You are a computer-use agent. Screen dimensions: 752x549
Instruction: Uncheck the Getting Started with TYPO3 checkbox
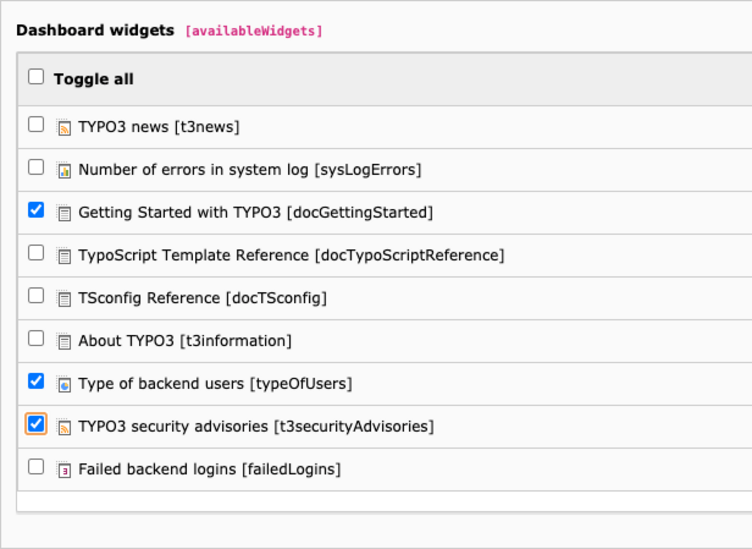pos(36,210)
